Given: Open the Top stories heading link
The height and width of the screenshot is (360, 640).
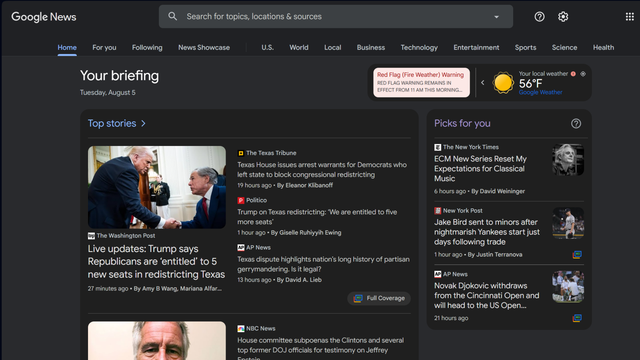Looking at the screenshot, I should [x=112, y=123].
